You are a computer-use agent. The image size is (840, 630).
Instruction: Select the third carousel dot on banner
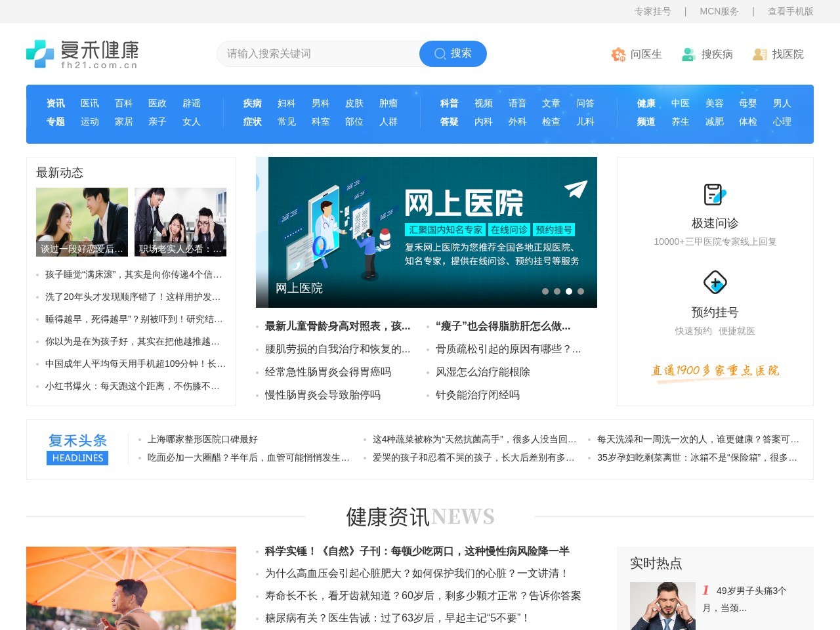[569, 291]
